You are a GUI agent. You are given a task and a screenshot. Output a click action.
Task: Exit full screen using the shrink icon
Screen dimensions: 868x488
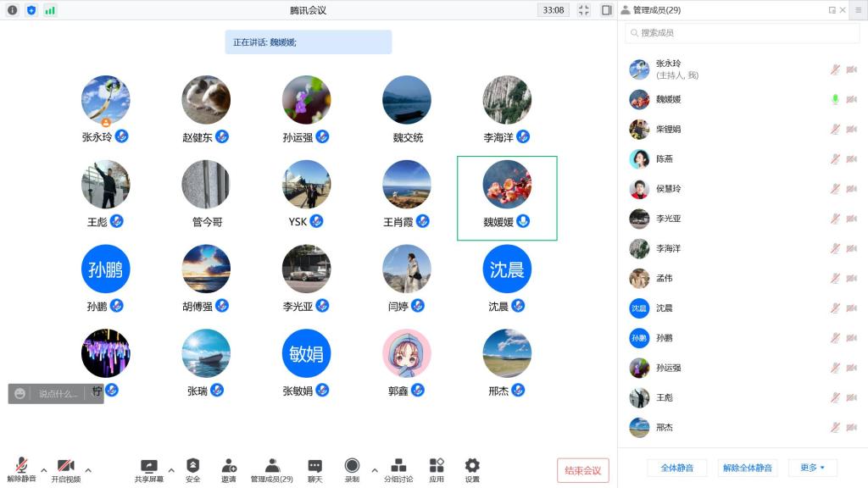[583, 10]
